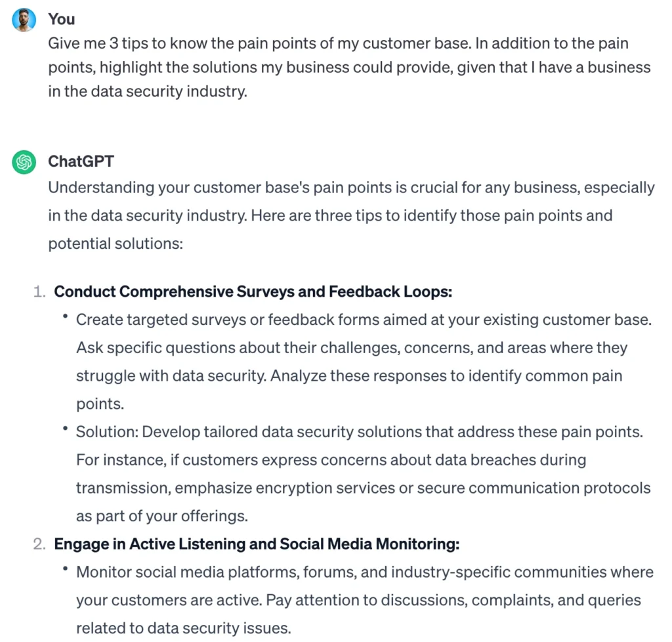This screenshot has height=642, width=672.
Task: Click the list number 2 marker
Action: pos(39,544)
